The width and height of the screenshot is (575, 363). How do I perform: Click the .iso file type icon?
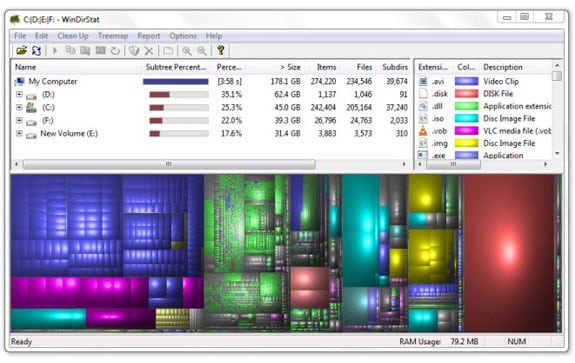[423, 118]
